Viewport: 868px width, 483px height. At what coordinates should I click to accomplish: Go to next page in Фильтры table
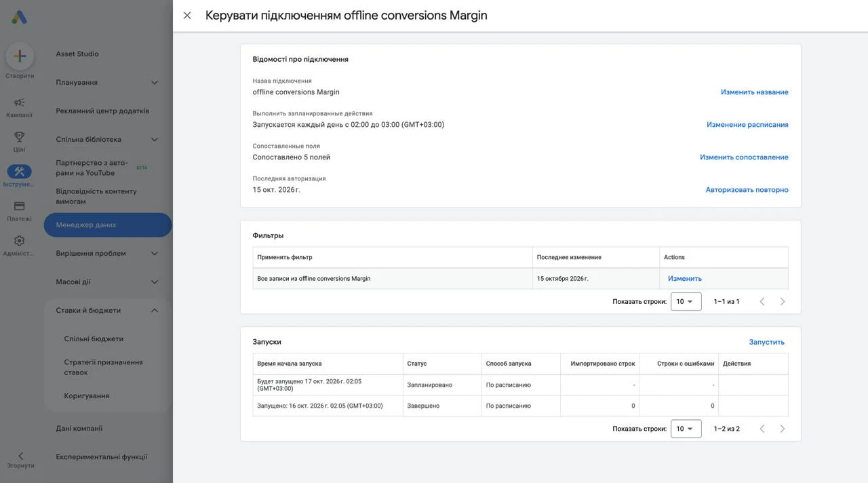pyautogui.click(x=782, y=301)
